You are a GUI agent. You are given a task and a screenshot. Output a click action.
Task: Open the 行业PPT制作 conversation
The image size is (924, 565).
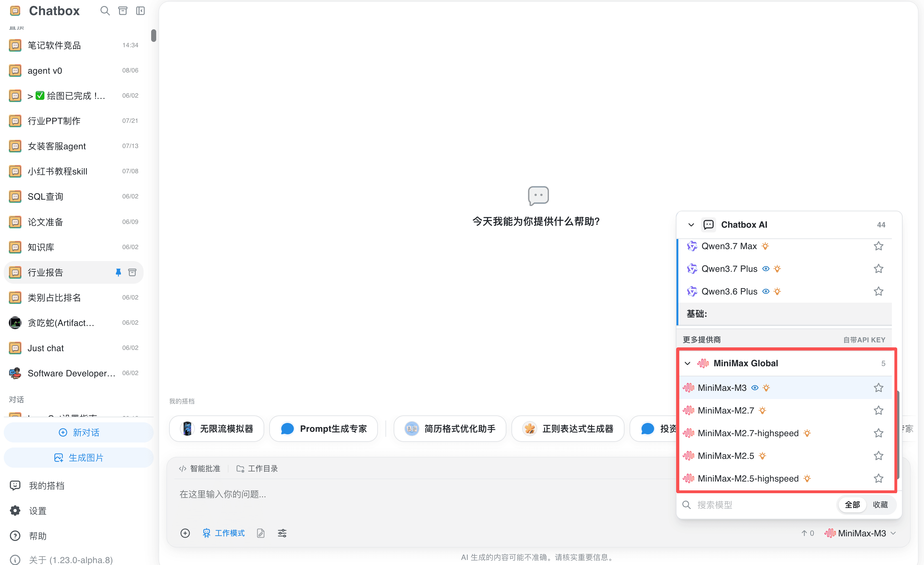pyautogui.click(x=73, y=121)
